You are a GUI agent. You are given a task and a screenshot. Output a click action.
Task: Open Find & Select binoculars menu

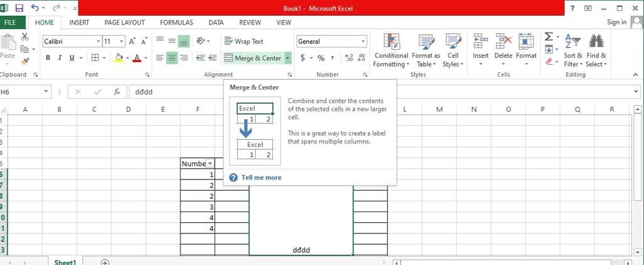click(x=596, y=50)
